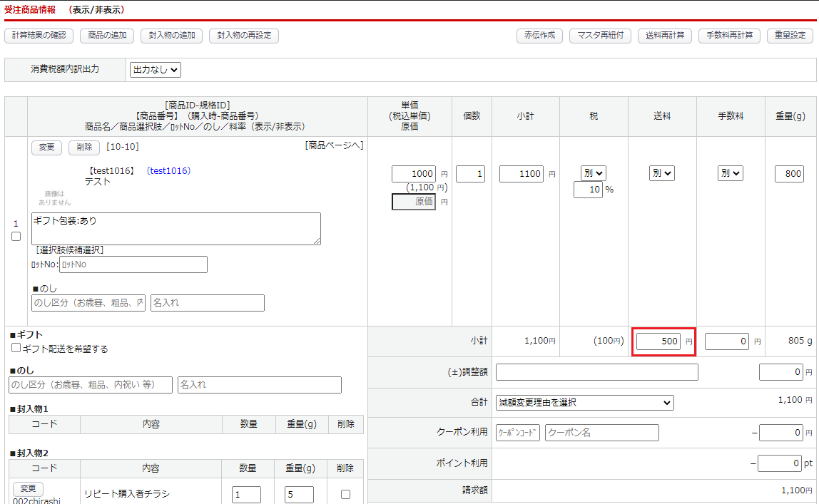
Task: Toggle the (表示/非表示) header link
Action: [101, 10]
